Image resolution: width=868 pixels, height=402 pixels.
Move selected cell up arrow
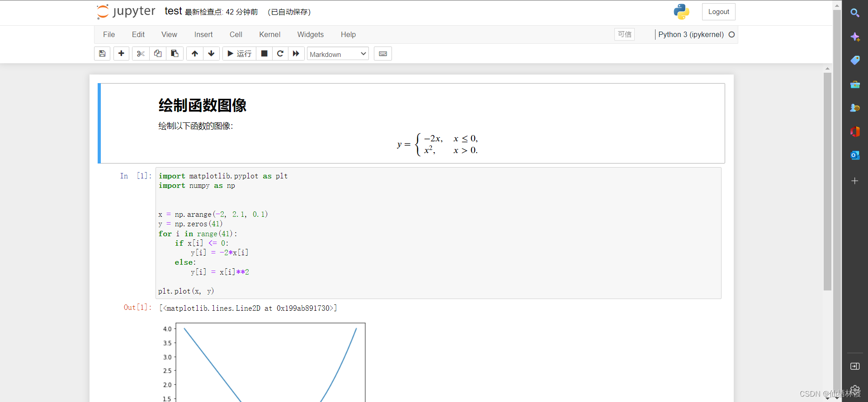pos(195,54)
